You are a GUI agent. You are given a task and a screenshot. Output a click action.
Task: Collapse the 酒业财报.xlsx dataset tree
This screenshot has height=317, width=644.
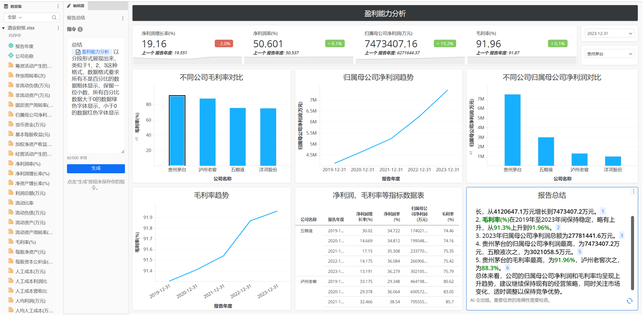tap(3, 28)
